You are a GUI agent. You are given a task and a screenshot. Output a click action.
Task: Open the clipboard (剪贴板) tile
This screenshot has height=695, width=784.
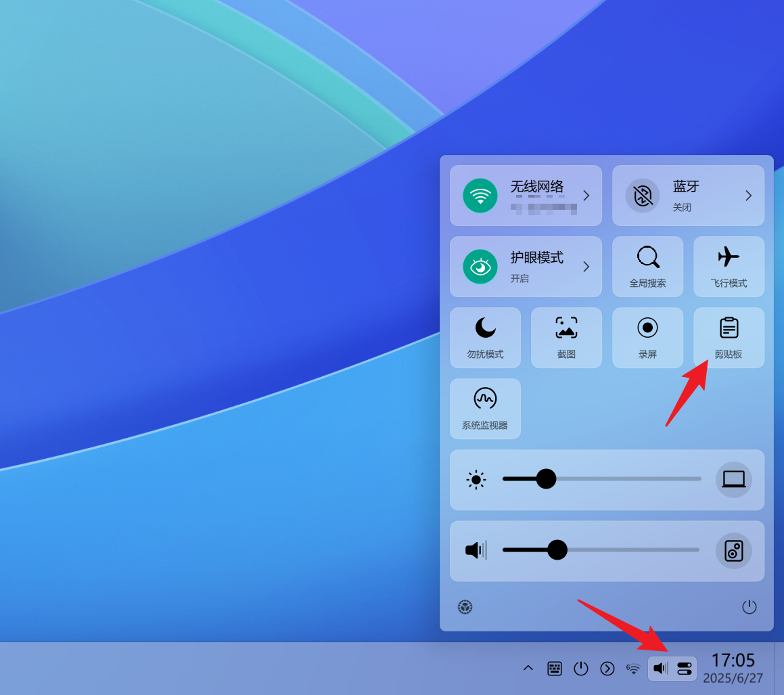tap(729, 338)
